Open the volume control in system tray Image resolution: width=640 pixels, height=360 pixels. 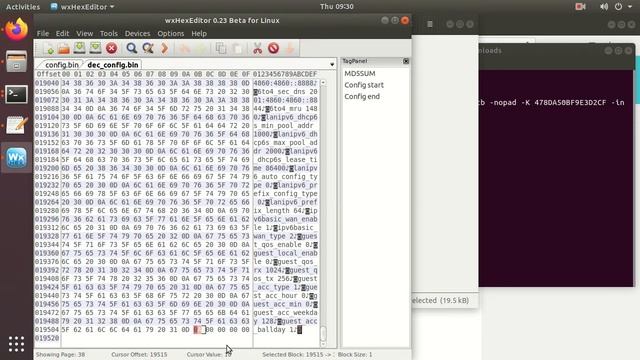click(x=604, y=7)
